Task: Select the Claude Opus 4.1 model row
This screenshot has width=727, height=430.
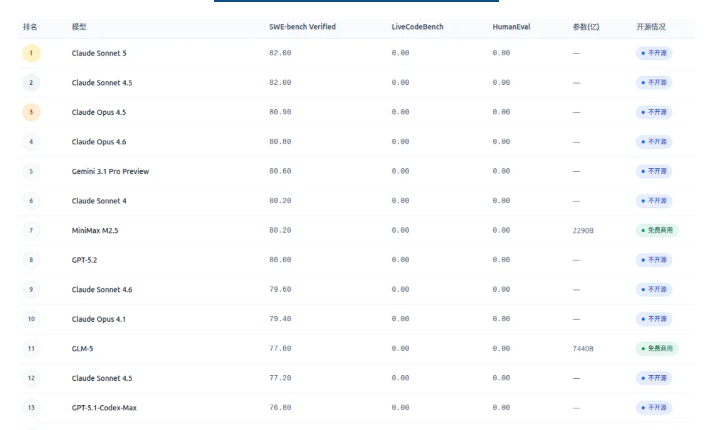Action: [x=99, y=319]
